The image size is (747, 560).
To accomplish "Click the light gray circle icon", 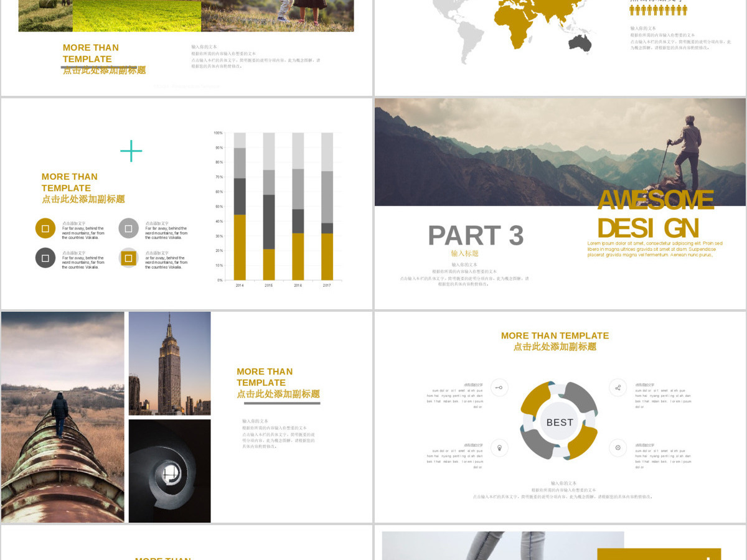I will [x=128, y=228].
